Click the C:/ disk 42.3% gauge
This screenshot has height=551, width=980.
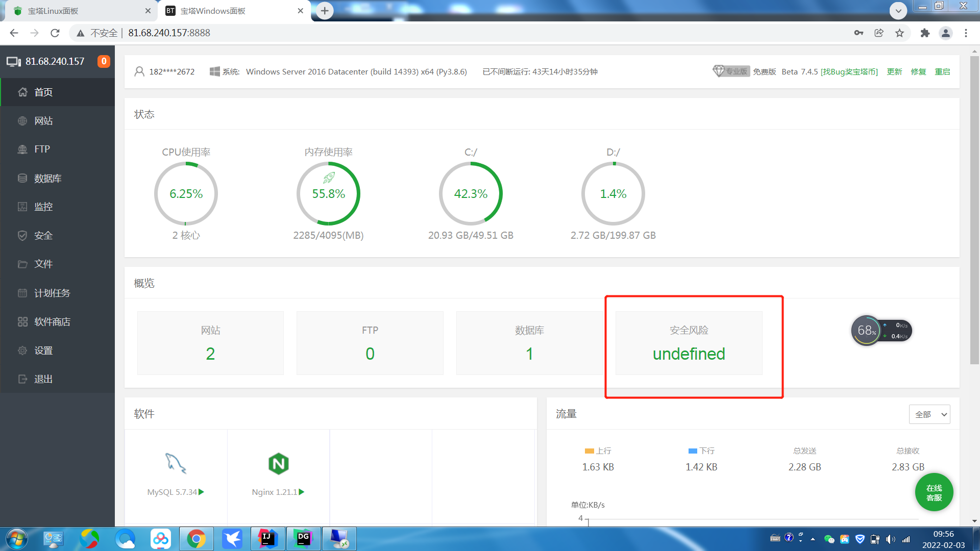tap(471, 193)
